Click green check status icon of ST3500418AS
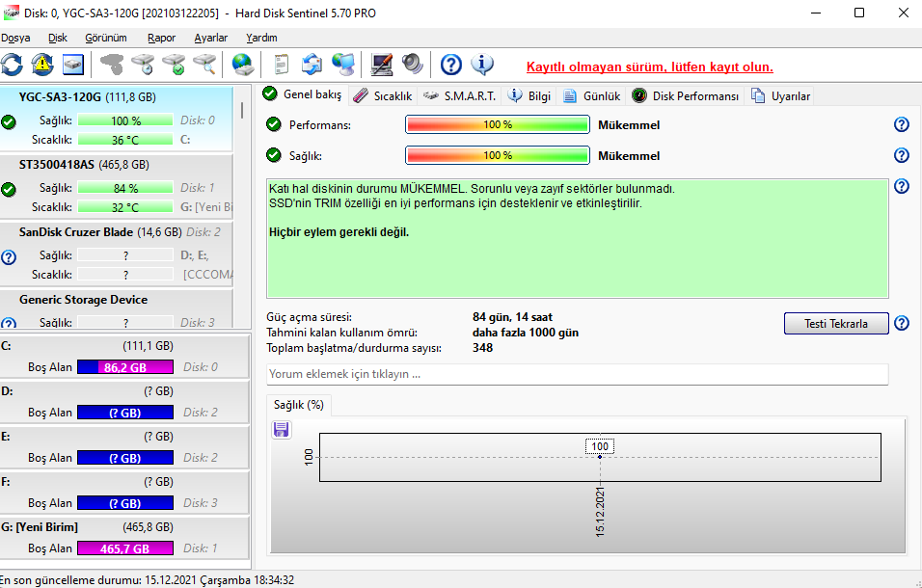The height and width of the screenshot is (588, 922). pyautogui.click(x=9, y=190)
